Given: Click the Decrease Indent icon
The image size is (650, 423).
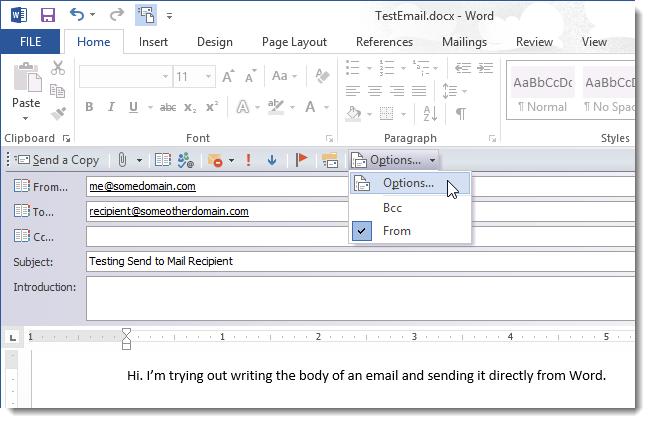Looking at the screenshot, I should click(x=463, y=68).
